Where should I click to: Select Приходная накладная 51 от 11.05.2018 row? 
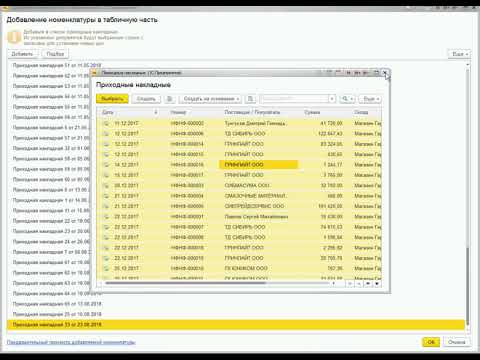[57, 65]
